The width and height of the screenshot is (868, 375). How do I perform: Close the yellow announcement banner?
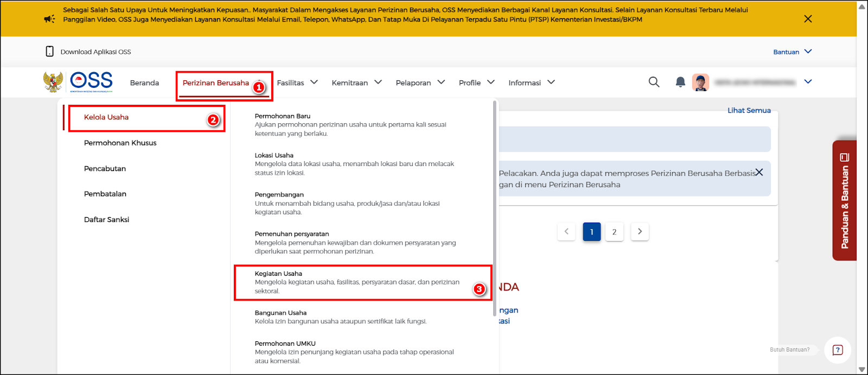(808, 19)
